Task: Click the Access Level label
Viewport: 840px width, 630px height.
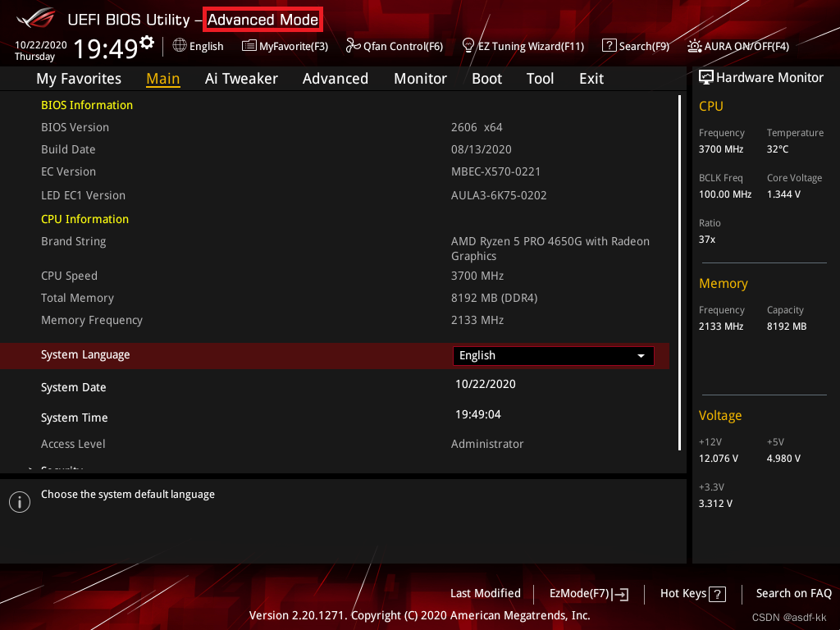Action: pos(73,444)
